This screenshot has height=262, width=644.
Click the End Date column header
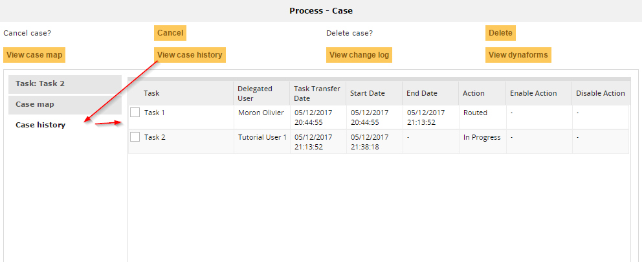click(x=422, y=93)
